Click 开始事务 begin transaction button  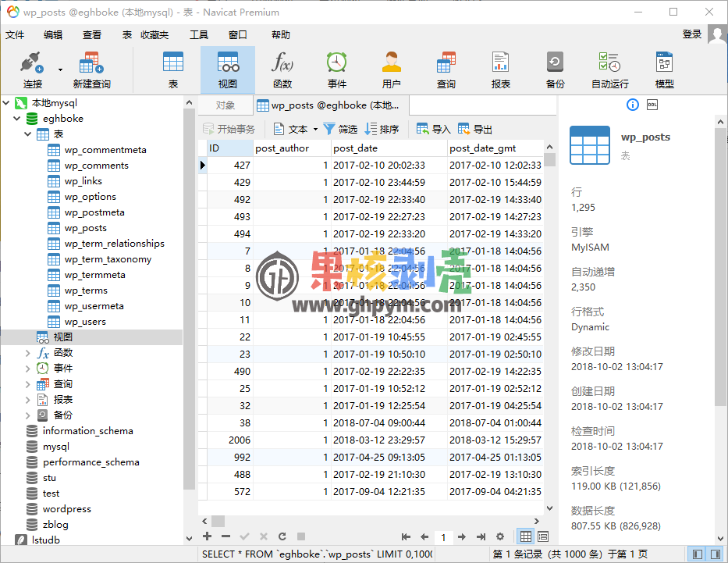[x=229, y=129]
